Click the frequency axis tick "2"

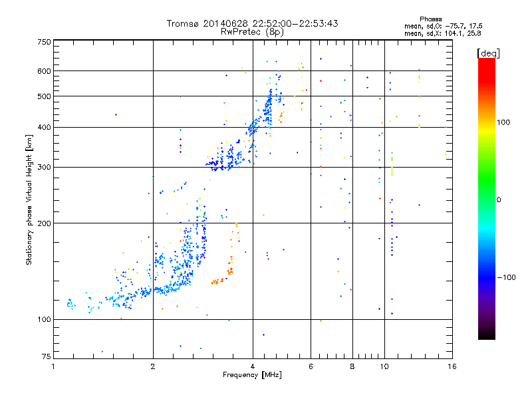coord(153,366)
